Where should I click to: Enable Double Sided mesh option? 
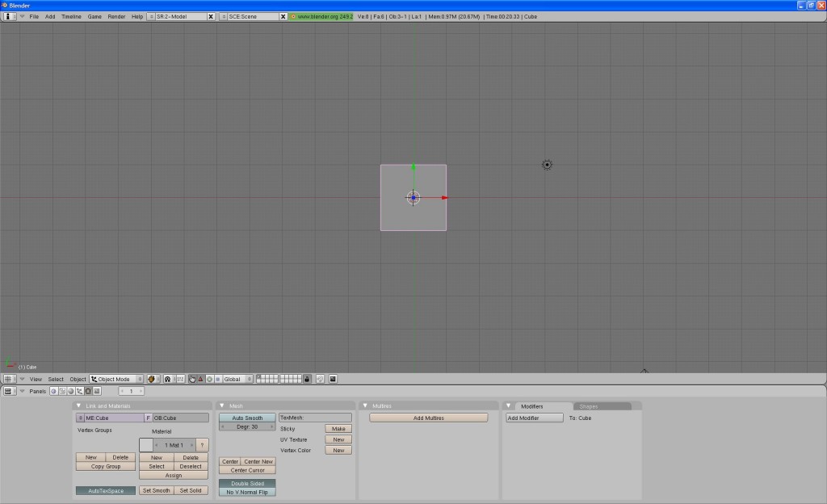pos(247,481)
